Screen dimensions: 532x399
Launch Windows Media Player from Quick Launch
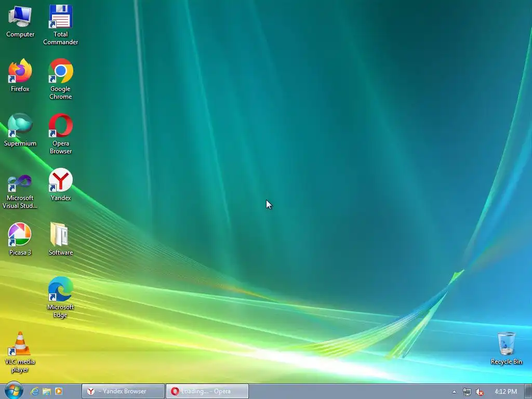(59, 391)
